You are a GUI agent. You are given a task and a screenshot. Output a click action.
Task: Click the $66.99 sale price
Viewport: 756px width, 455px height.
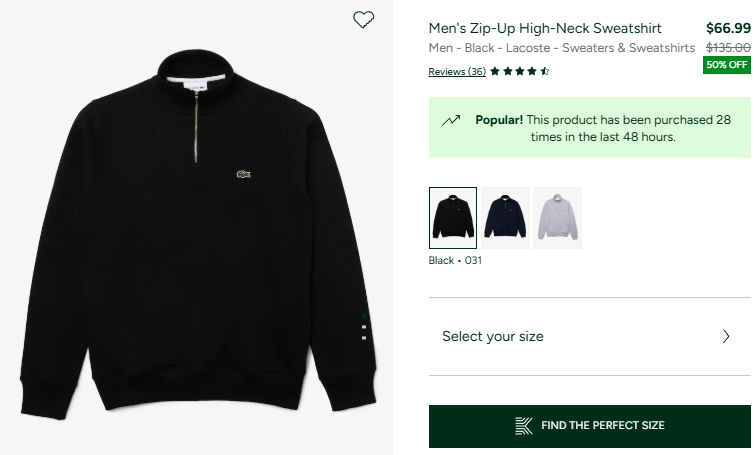[728, 28]
